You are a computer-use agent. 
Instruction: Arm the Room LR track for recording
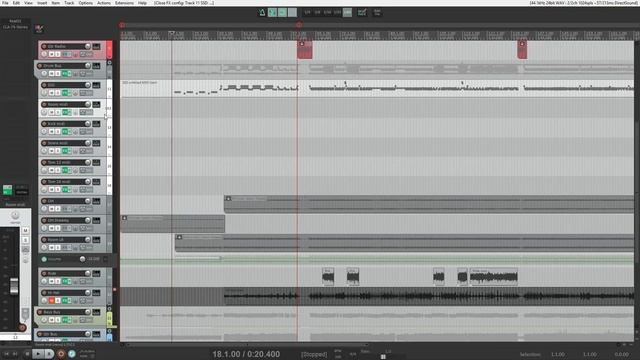click(x=44, y=240)
